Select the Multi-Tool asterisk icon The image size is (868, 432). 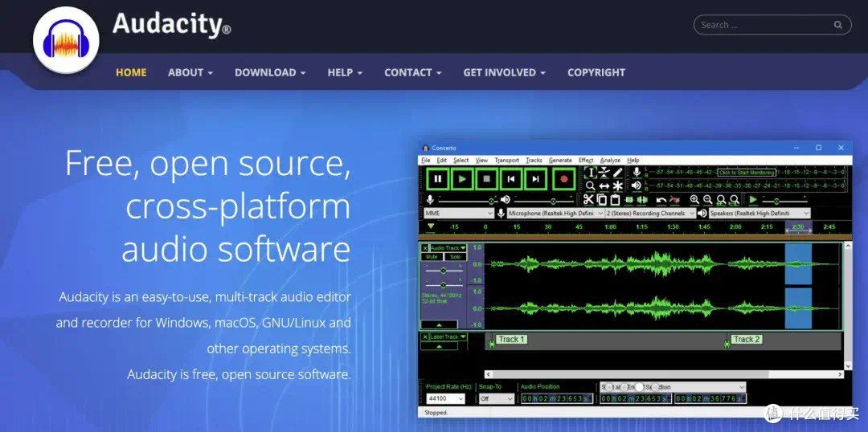(618, 185)
